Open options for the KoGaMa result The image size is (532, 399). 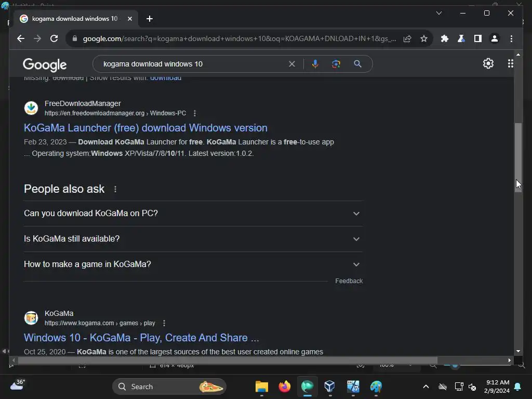click(x=164, y=323)
